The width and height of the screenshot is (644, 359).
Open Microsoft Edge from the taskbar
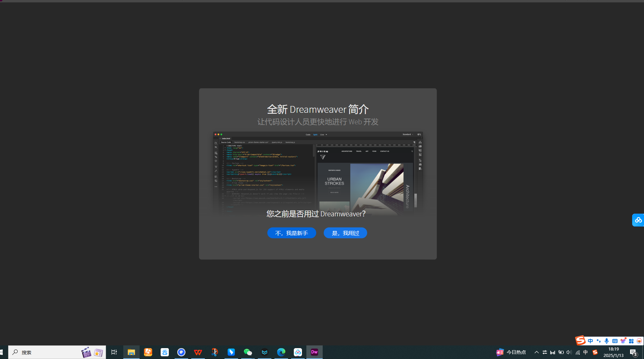pos(281,352)
